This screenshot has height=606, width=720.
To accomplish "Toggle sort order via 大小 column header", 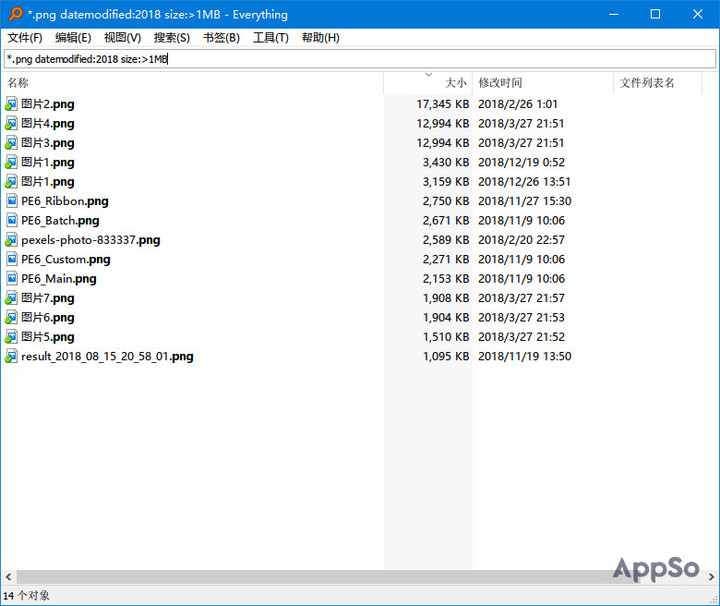I will pos(428,83).
